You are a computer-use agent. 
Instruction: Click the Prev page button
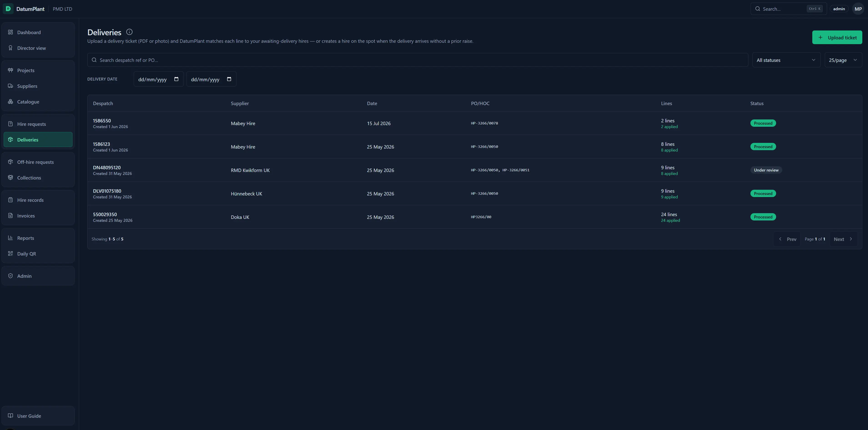(x=787, y=239)
